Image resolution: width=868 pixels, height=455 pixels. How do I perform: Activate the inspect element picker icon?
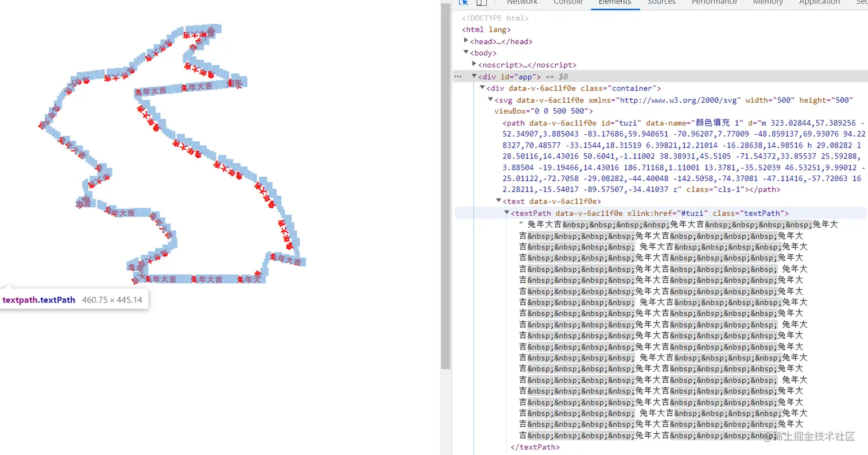point(464,3)
